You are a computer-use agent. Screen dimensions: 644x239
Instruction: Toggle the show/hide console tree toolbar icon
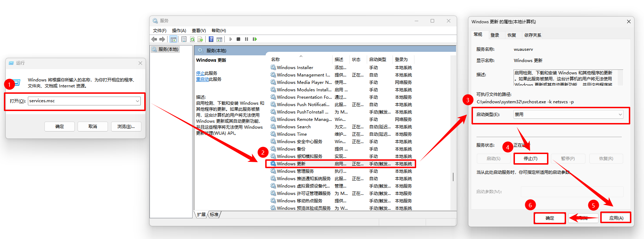(x=173, y=39)
